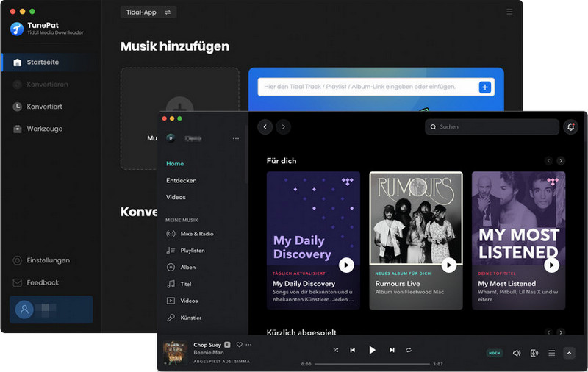Click the Musik hinzufügen drop area plus
The width and height of the screenshot is (588, 372).
pyautogui.click(x=180, y=109)
